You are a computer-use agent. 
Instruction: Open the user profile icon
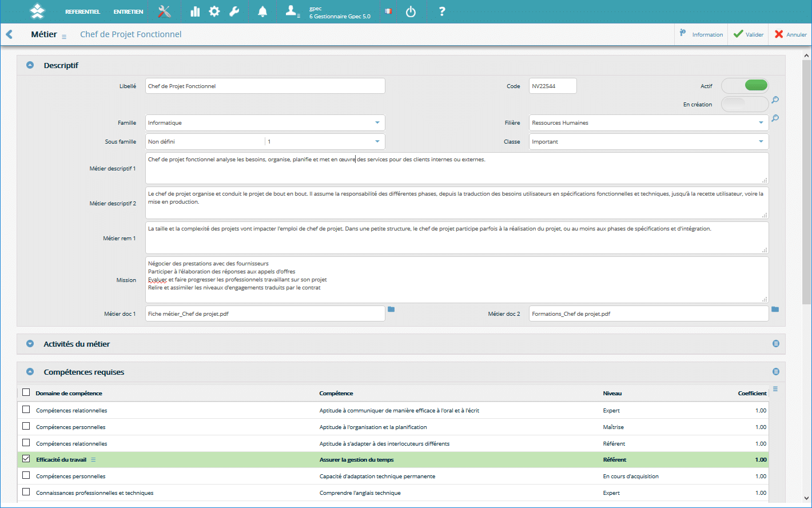pos(292,11)
